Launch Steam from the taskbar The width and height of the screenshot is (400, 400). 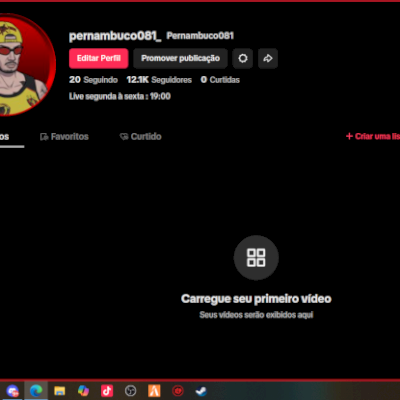point(201,391)
